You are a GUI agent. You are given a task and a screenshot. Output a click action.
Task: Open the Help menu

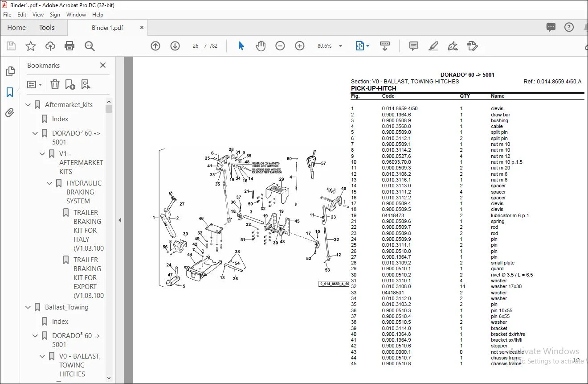click(x=98, y=14)
